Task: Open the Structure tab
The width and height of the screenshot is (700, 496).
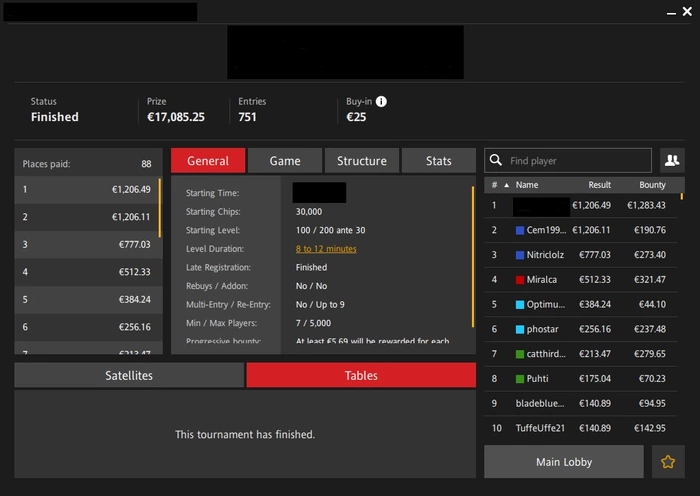Action: pos(362,161)
